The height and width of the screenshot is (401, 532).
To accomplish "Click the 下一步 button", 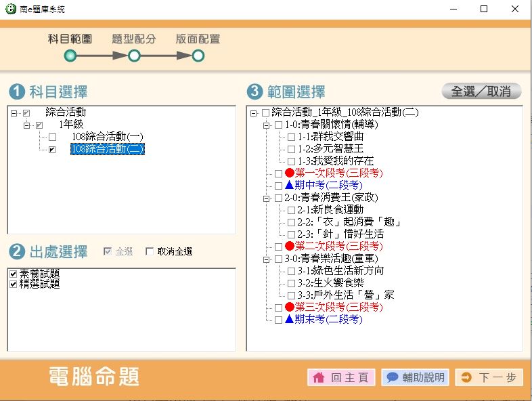I will tap(489, 377).
